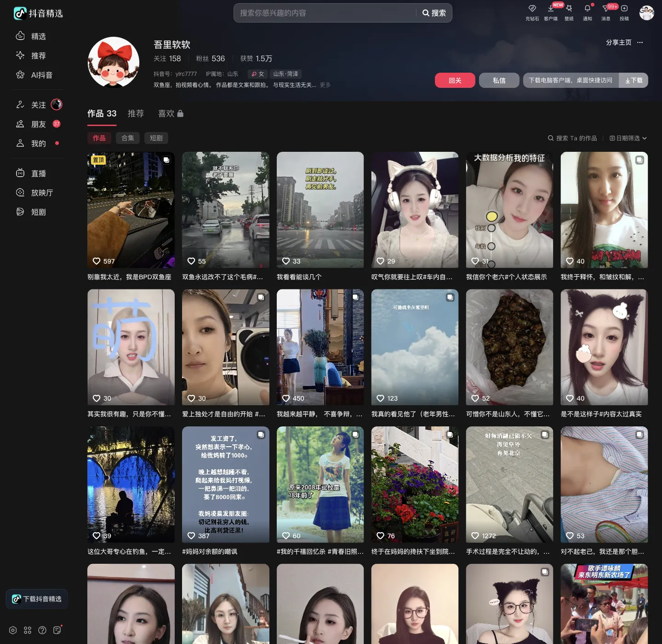
Task: Click 关注 158 following count
Action: [x=167, y=58]
